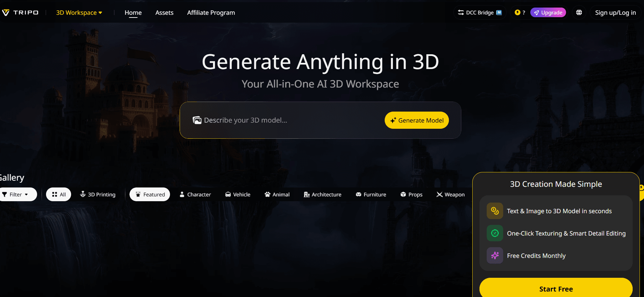Open the Assets menu item

click(164, 13)
